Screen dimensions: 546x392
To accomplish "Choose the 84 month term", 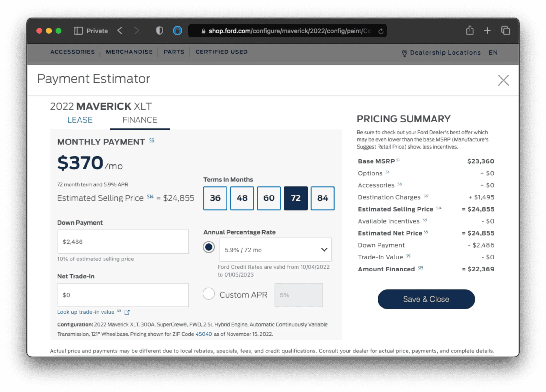I will 322,198.
